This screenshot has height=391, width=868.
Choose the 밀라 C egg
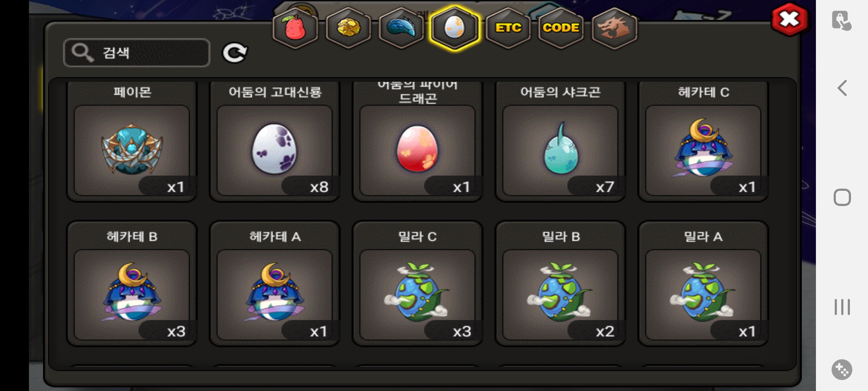pos(418,284)
